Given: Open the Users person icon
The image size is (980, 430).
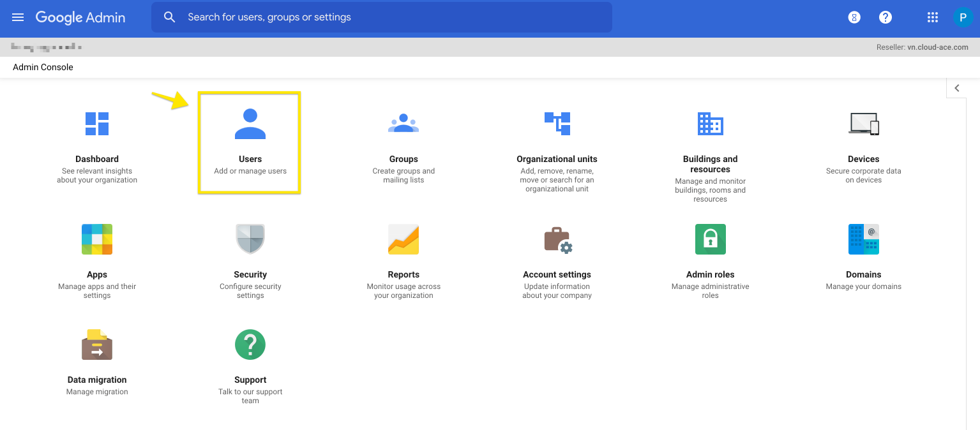Looking at the screenshot, I should [x=250, y=124].
